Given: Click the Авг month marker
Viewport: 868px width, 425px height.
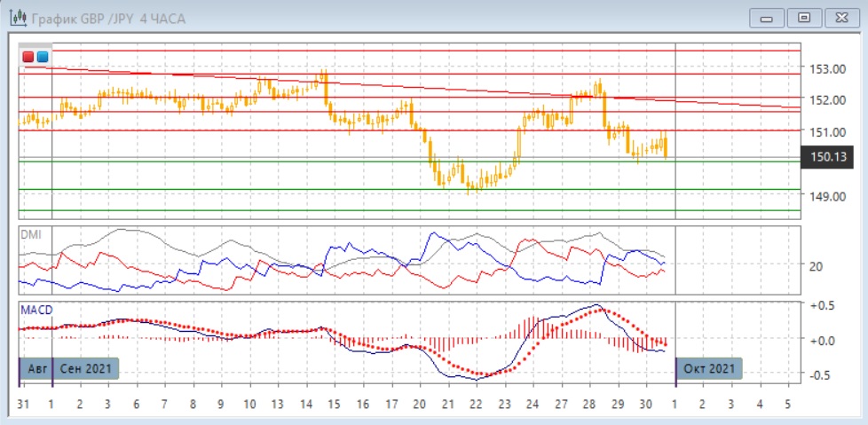Looking at the screenshot, I should tap(36, 368).
